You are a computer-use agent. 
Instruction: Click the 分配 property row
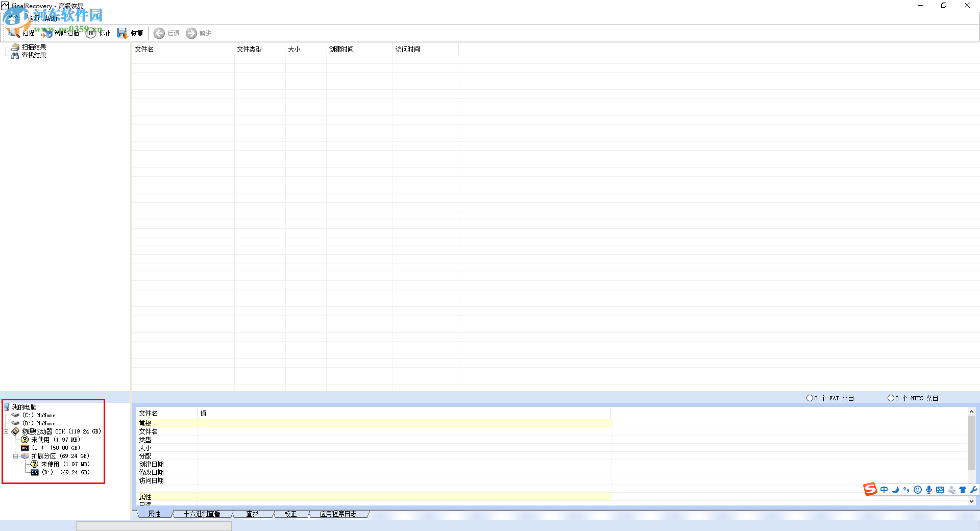pos(374,456)
